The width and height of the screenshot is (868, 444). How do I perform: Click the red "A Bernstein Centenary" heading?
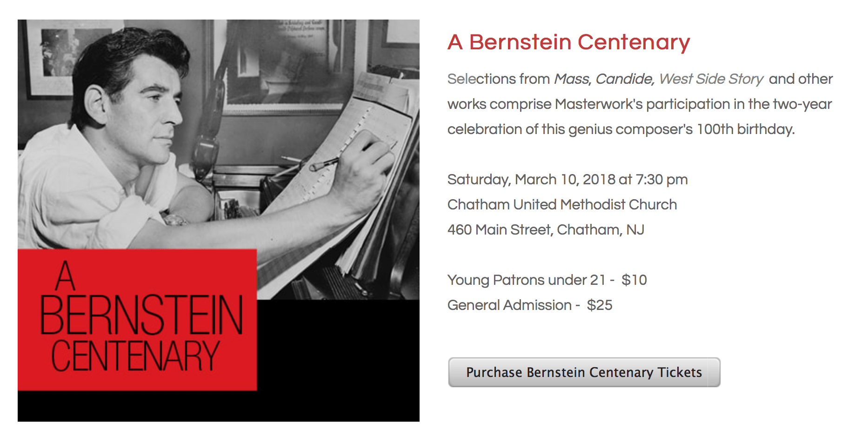tap(568, 42)
